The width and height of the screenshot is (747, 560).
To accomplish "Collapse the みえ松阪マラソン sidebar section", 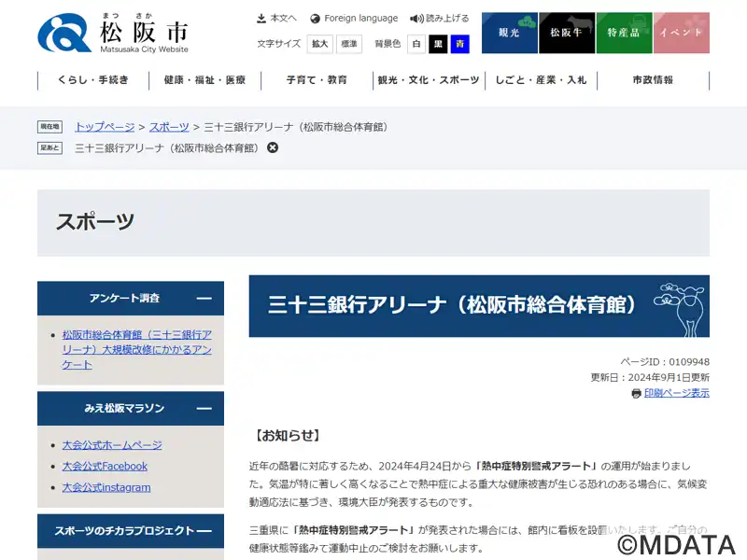I will pyautogui.click(x=204, y=409).
